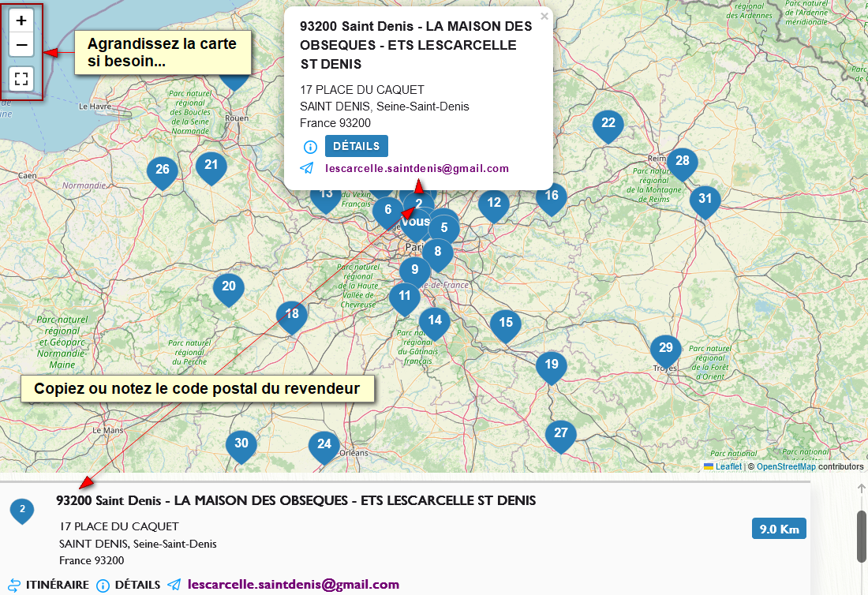Toggle fullscreen map view

coord(21,78)
